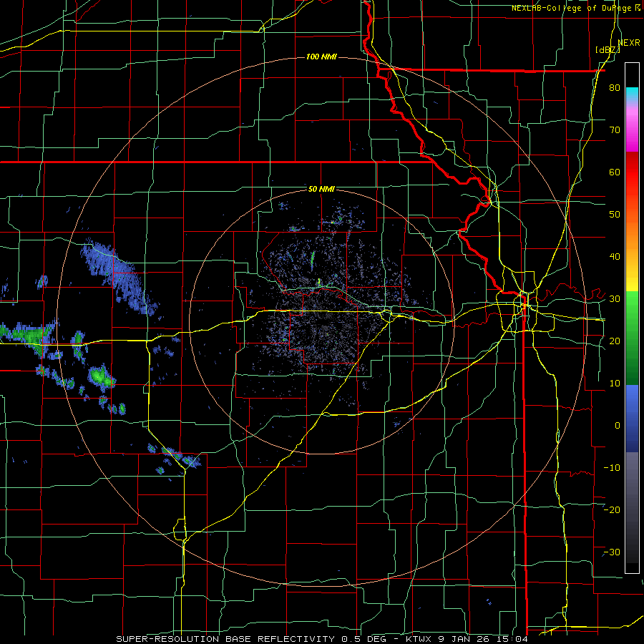Click the 40 value on the color scale
Screen dimensions: 644x644
615,257
